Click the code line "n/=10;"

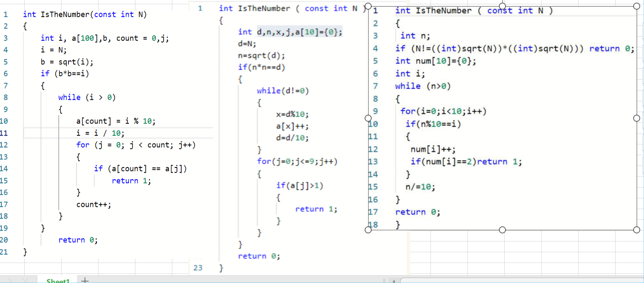pos(420,187)
